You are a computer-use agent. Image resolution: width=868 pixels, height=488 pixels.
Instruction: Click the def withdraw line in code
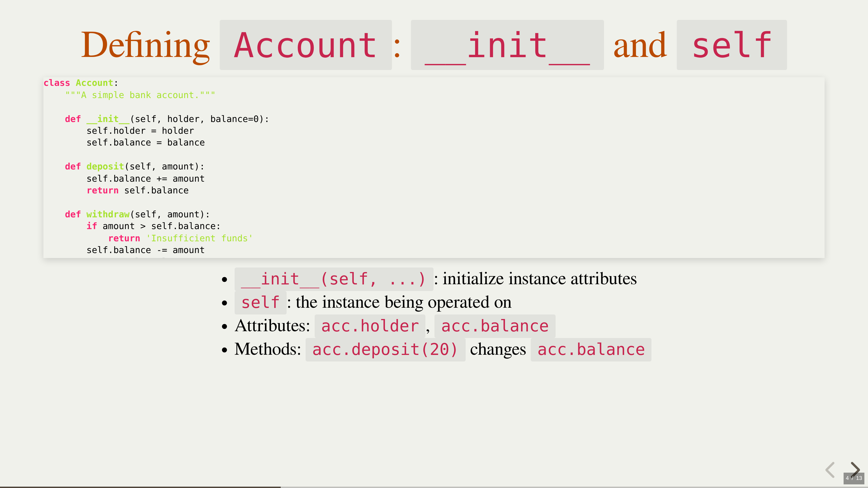click(137, 214)
